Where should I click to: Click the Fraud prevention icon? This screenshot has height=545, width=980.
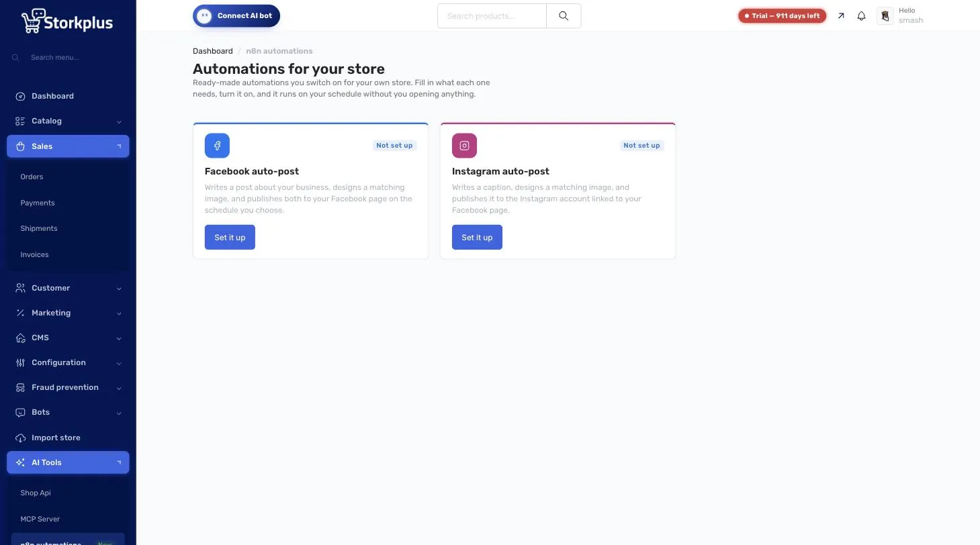tap(20, 387)
